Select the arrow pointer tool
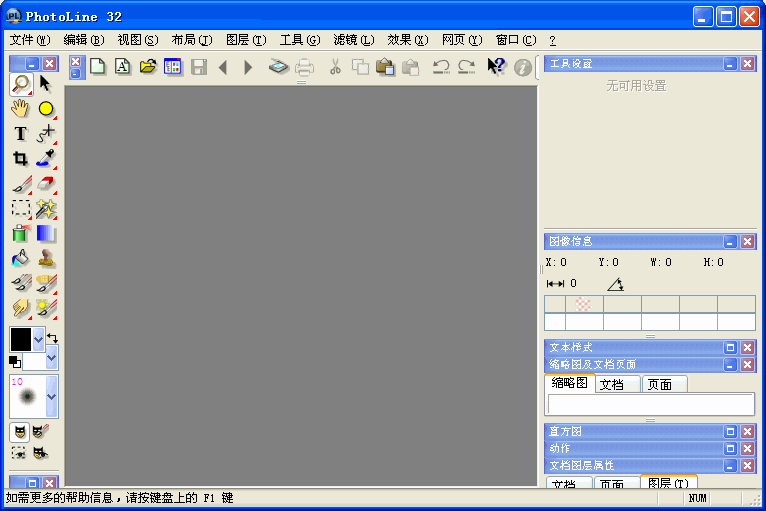The width and height of the screenshot is (766, 511). pos(45,84)
